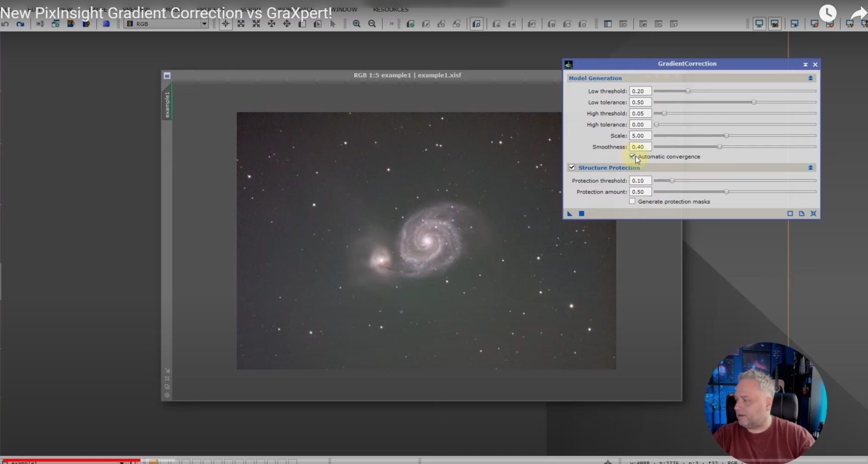Click the Redo arrow in toolbar

coord(20,24)
